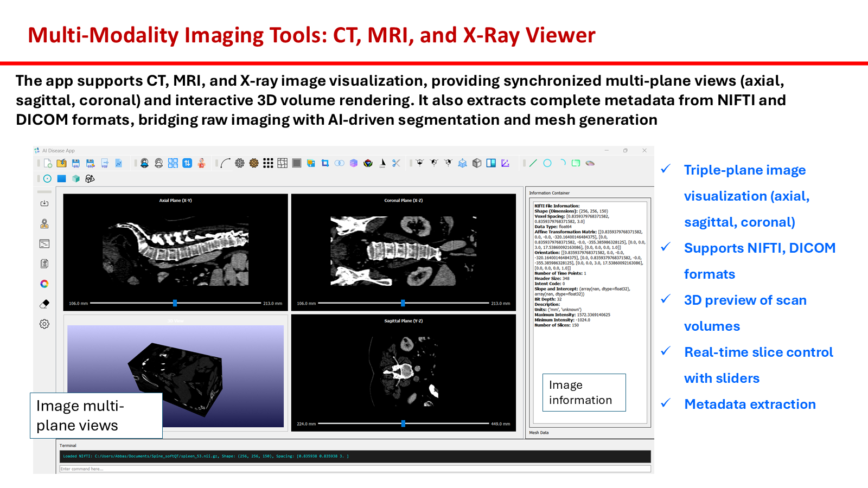Click the yellow-blue layered box icon
868x488 pixels.
click(311, 163)
